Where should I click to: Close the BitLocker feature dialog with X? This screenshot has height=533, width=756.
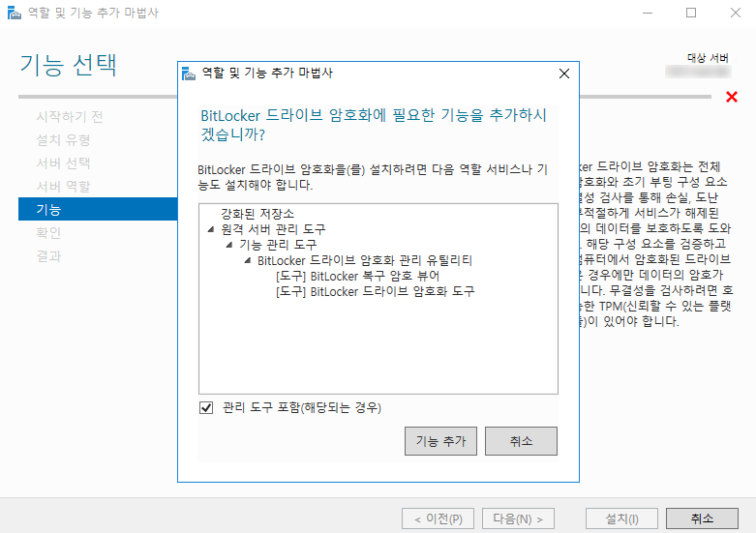point(564,74)
